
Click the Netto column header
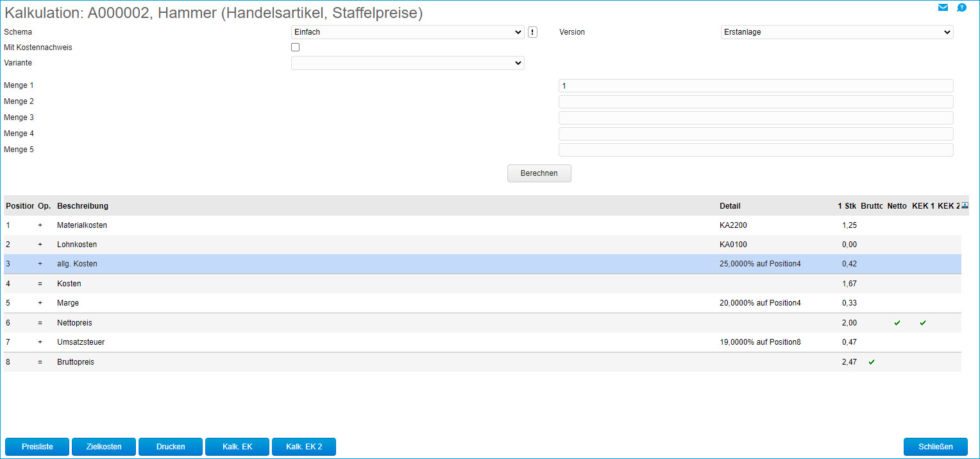pyautogui.click(x=897, y=206)
